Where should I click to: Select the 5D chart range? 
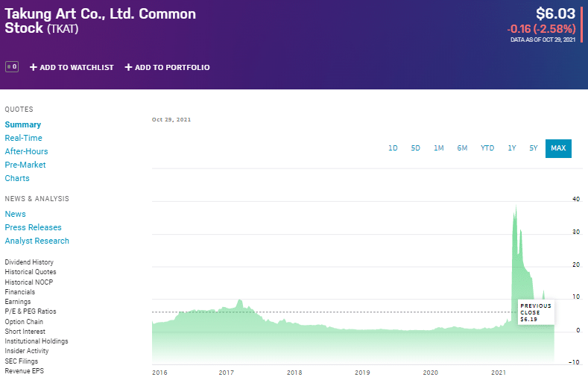[x=415, y=148]
